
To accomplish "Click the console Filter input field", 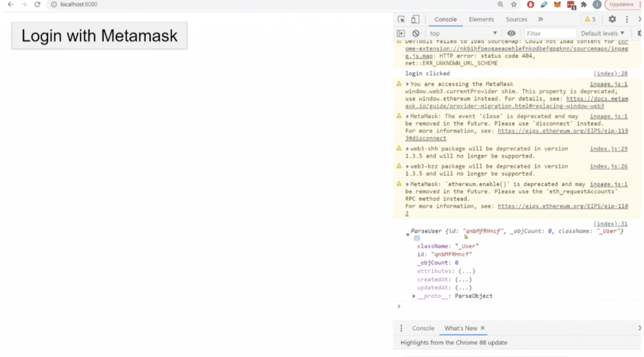I will click(550, 34).
